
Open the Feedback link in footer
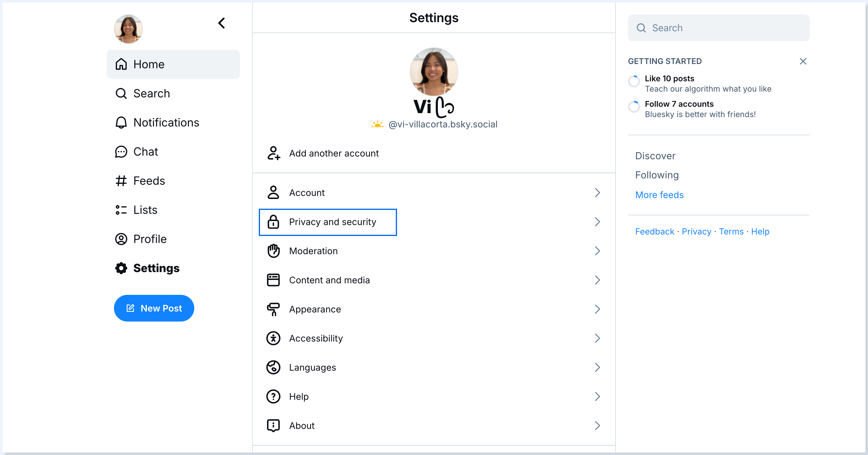654,231
